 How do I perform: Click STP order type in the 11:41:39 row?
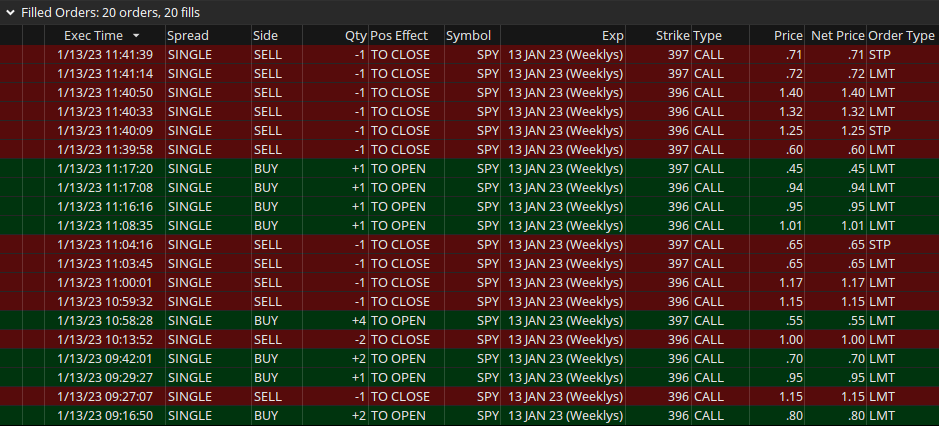coord(880,55)
